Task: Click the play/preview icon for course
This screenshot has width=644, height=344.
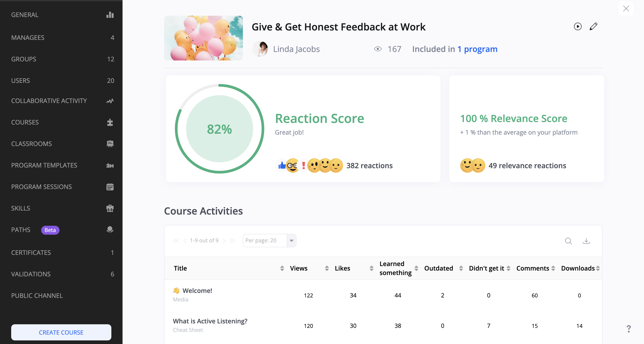Action: 577,26
